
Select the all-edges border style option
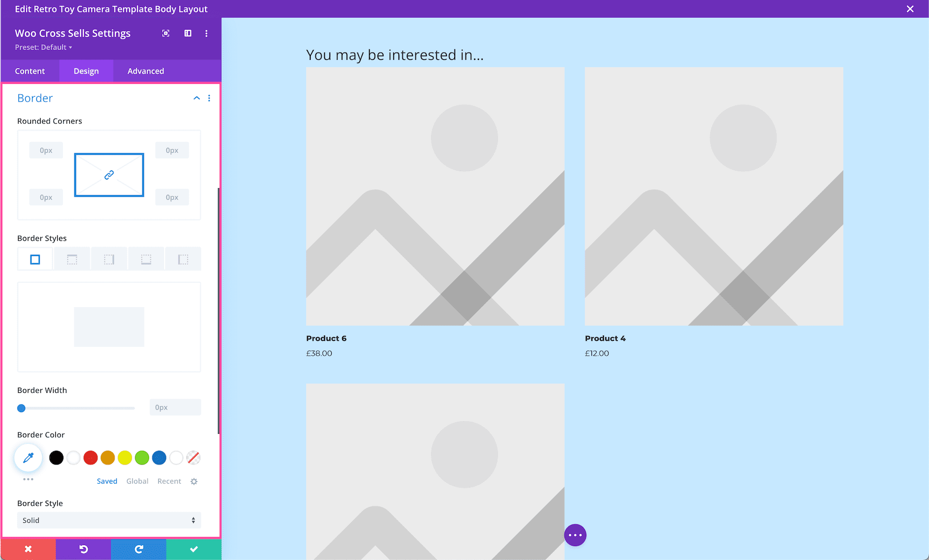(35, 259)
